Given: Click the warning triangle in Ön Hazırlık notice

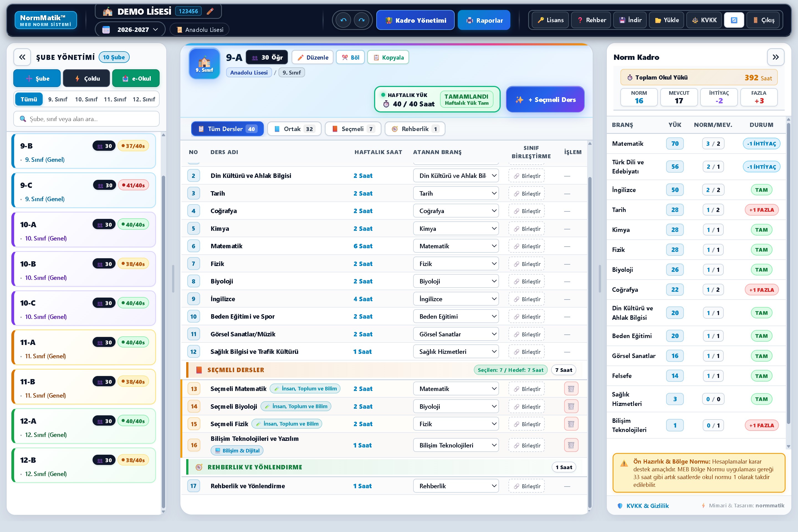Looking at the screenshot, I should [x=624, y=464].
